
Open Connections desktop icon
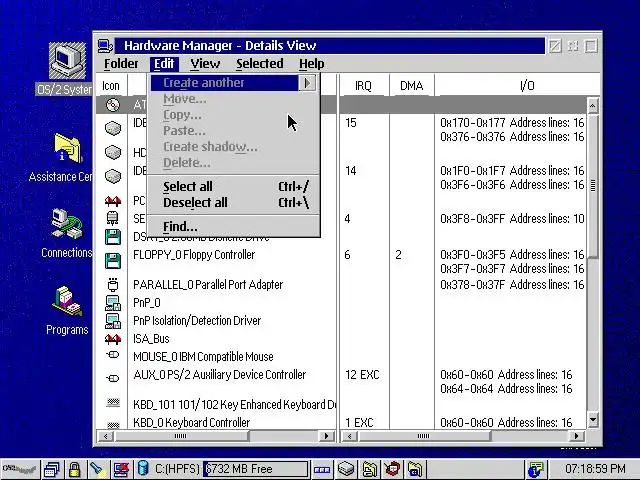click(x=67, y=224)
